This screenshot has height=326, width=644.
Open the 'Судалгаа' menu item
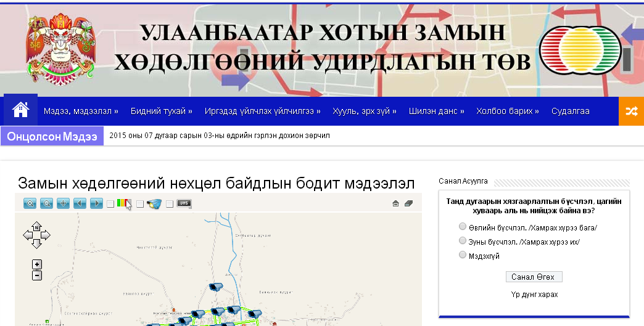[x=570, y=112]
